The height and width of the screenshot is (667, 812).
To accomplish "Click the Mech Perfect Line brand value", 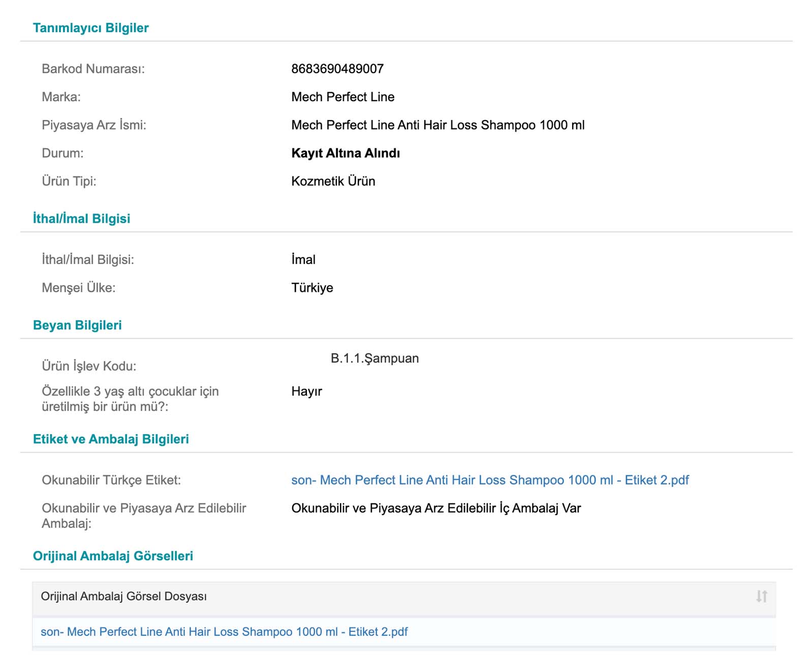I will (343, 97).
